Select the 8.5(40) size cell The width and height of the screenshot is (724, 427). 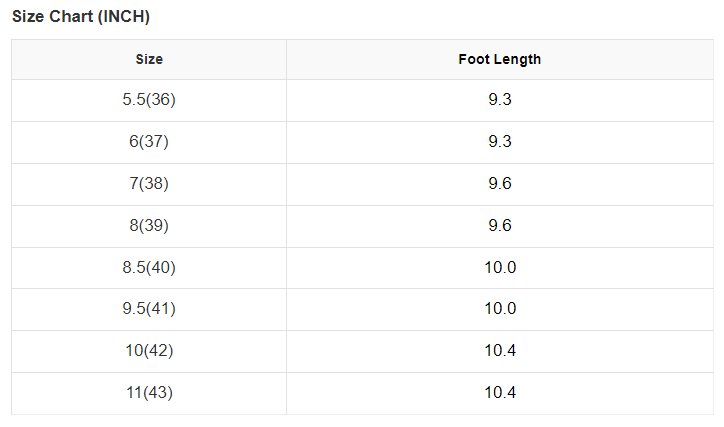(149, 268)
